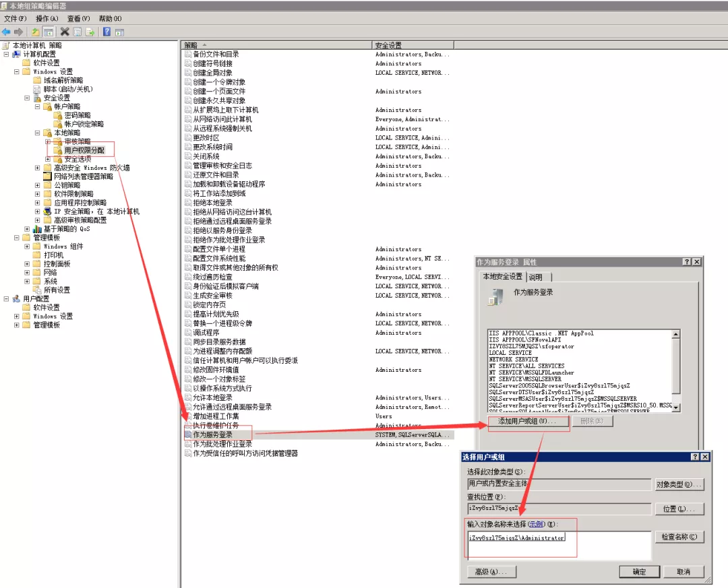728x588 pixels.
Task: Click the export list toolbar icon
Action: click(89, 32)
